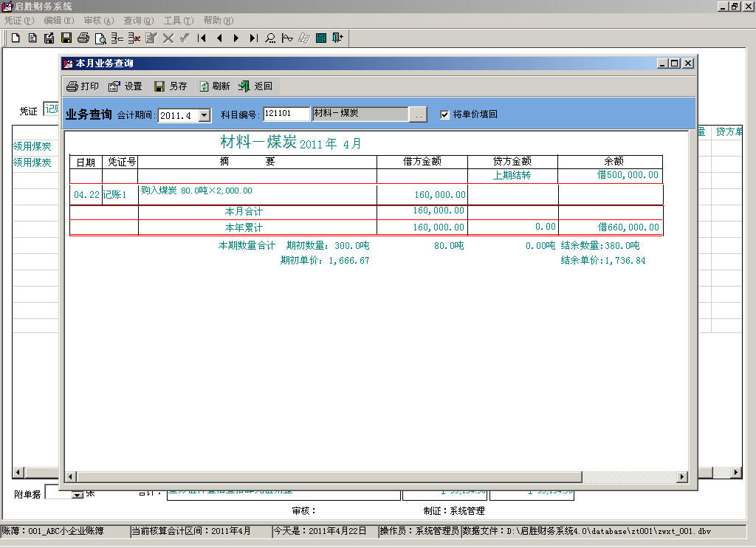
Task: Maximize the 本月业务查询 window
Action: click(675, 64)
